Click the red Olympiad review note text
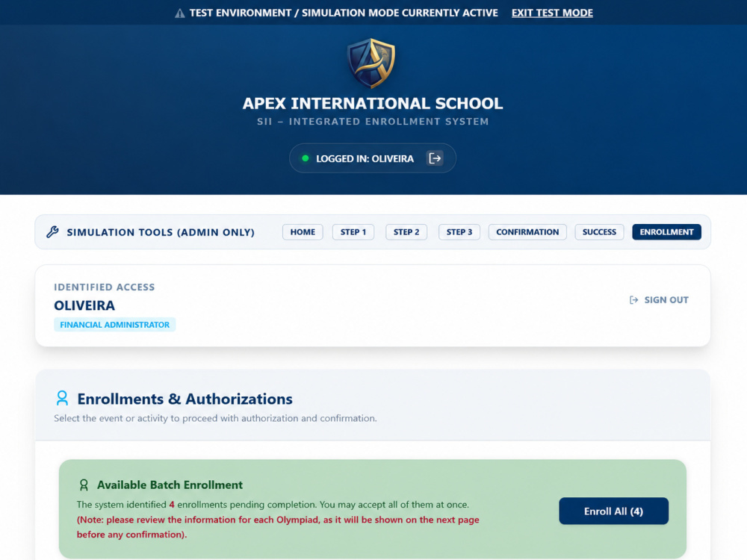Screen dimensions: 747x560 coord(278,526)
